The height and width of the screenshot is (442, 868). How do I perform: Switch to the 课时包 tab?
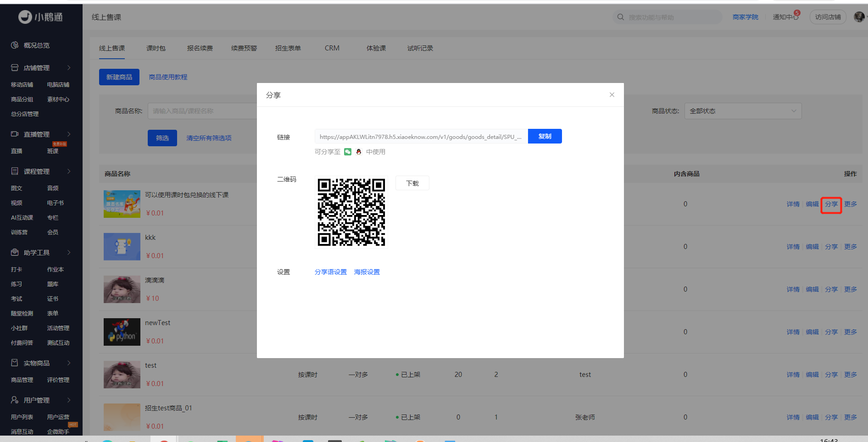pyautogui.click(x=156, y=48)
